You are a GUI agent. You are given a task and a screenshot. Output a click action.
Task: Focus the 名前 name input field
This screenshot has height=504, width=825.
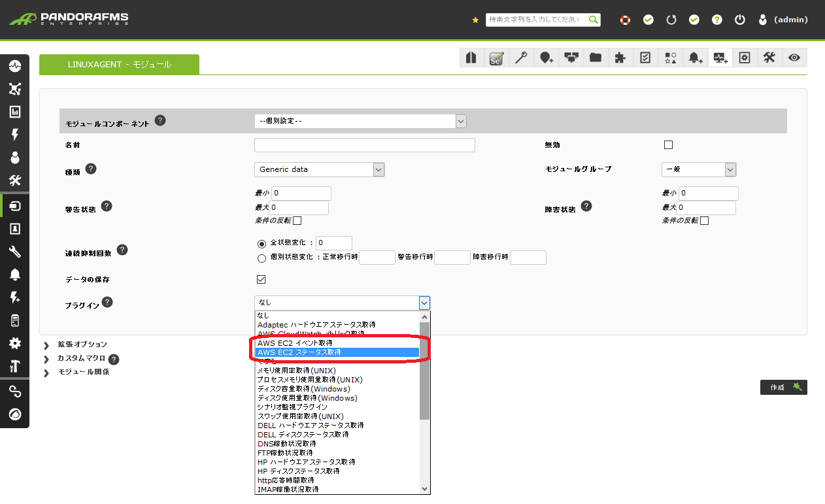pos(365,145)
